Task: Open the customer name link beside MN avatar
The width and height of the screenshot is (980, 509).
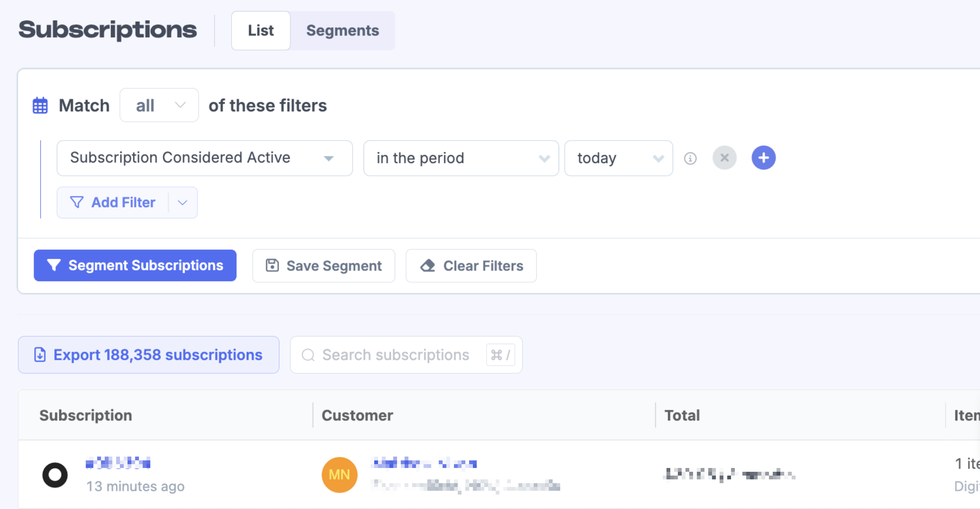Action: 425,463
